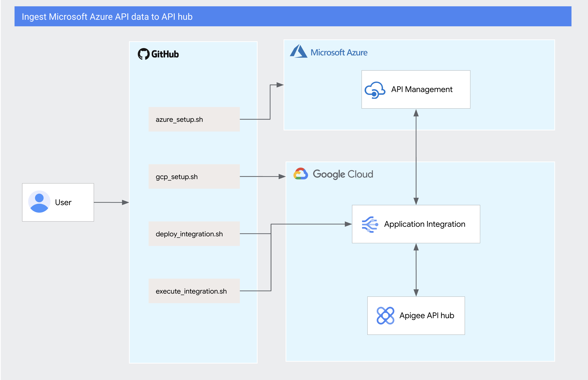Select the deploy_integration.sh script

(x=194, y=234)
